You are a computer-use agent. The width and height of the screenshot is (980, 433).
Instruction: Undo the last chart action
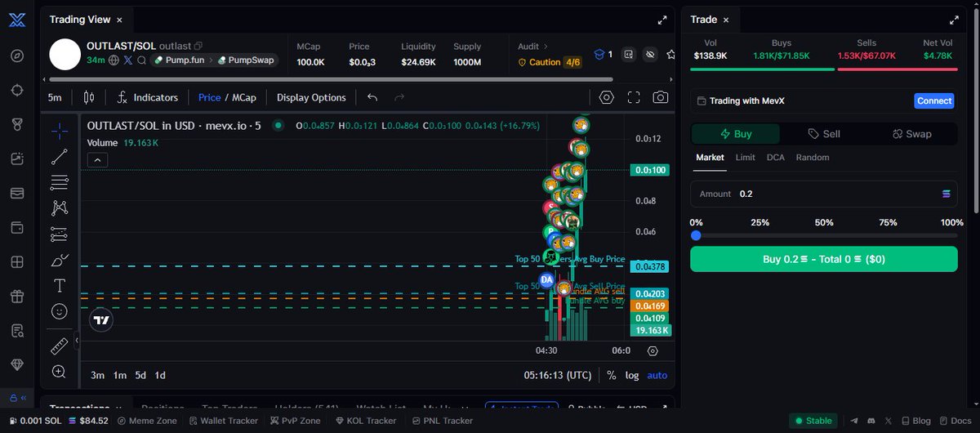point(372,97)
